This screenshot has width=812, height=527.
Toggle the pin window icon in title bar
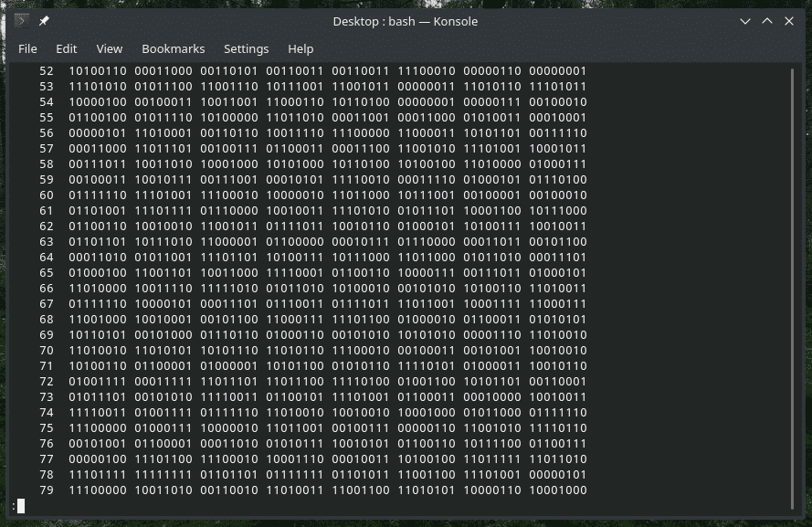(x=44, y=21)
